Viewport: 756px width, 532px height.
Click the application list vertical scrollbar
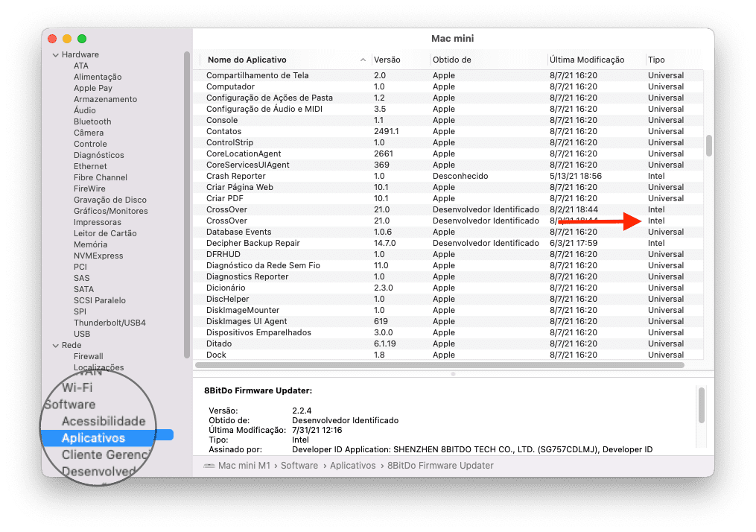point(709,145)
